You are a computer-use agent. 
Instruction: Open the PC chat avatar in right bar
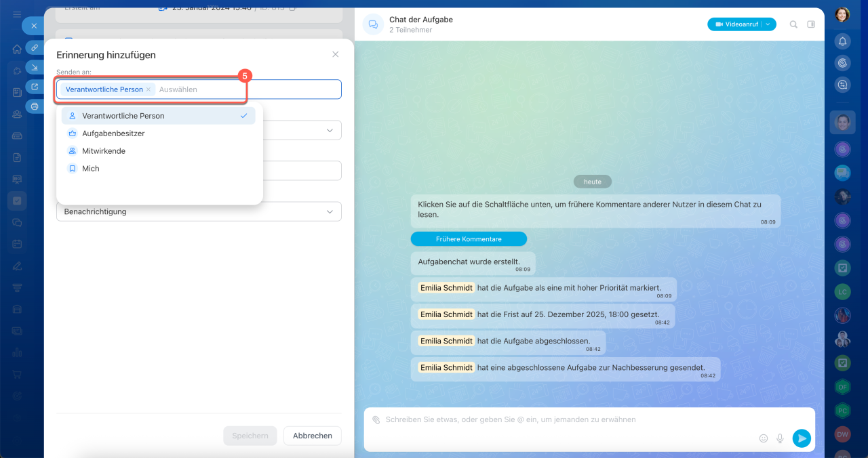(842, 411)
